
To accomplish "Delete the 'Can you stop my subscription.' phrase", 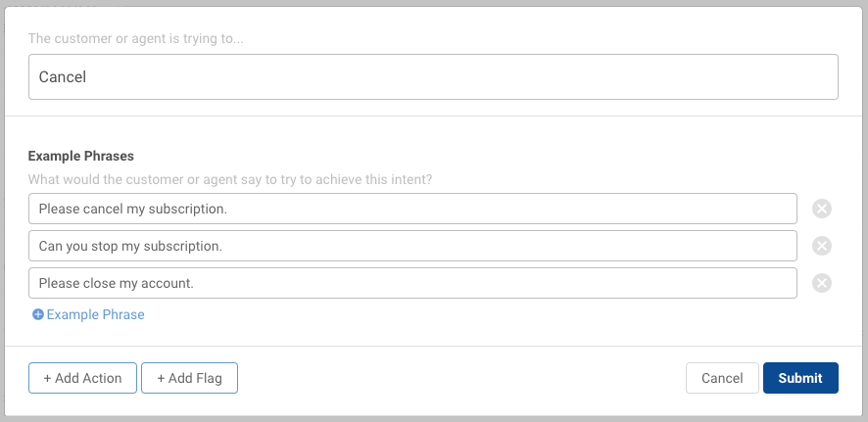I will 822,246.
